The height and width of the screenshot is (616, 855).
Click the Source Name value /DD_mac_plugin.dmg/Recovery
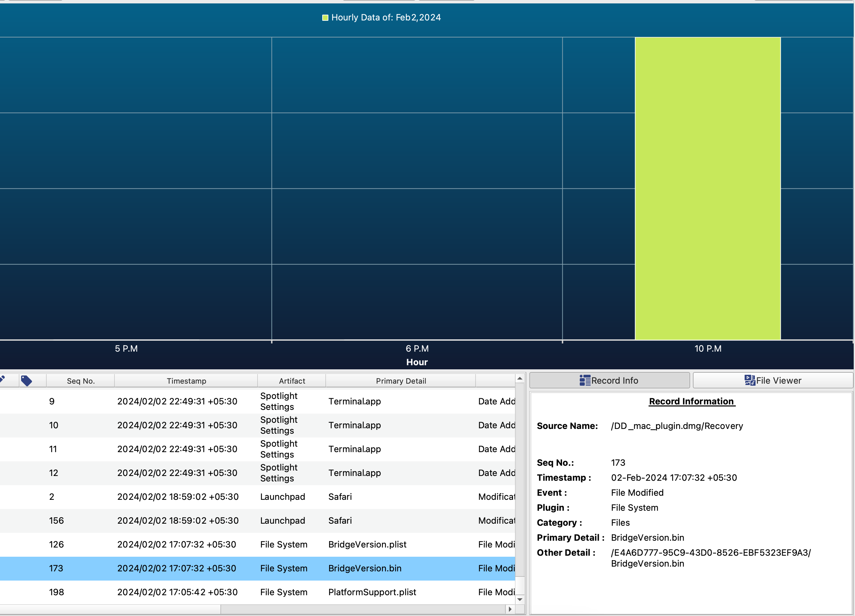[677, 426]
